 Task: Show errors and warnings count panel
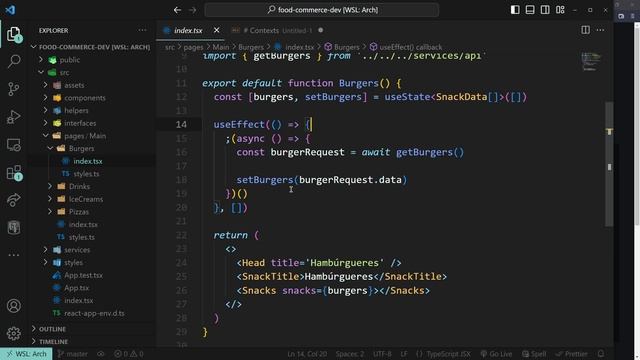129,353
